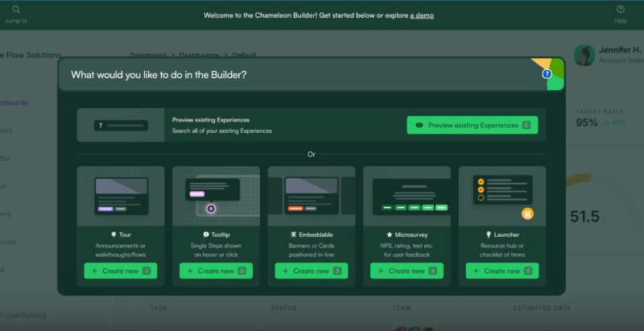Viewport: 644px width, 331px height.
Task: Click the Tooltip speech bubble icon
Action: pos(206,234)
